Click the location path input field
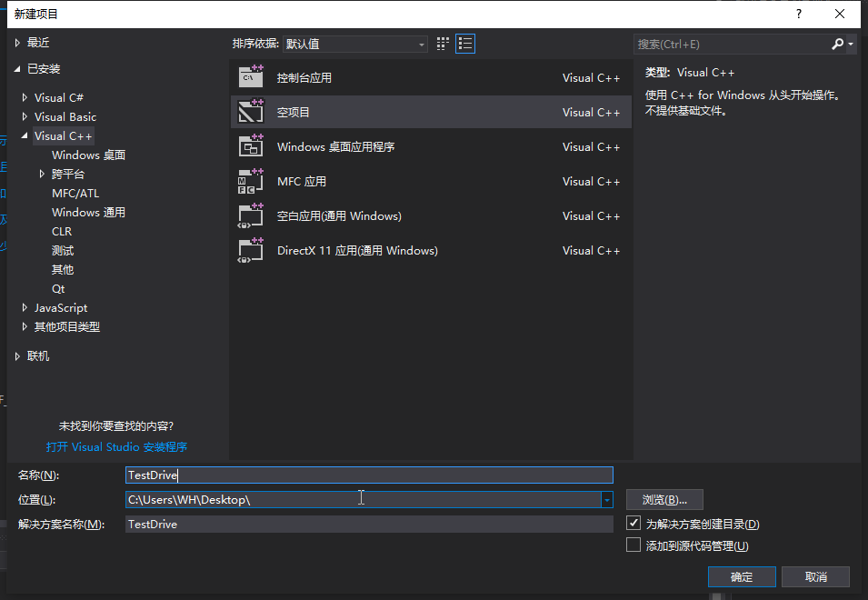Image resolution: width=868 pixels, height=600 pixels. [364, 499]
